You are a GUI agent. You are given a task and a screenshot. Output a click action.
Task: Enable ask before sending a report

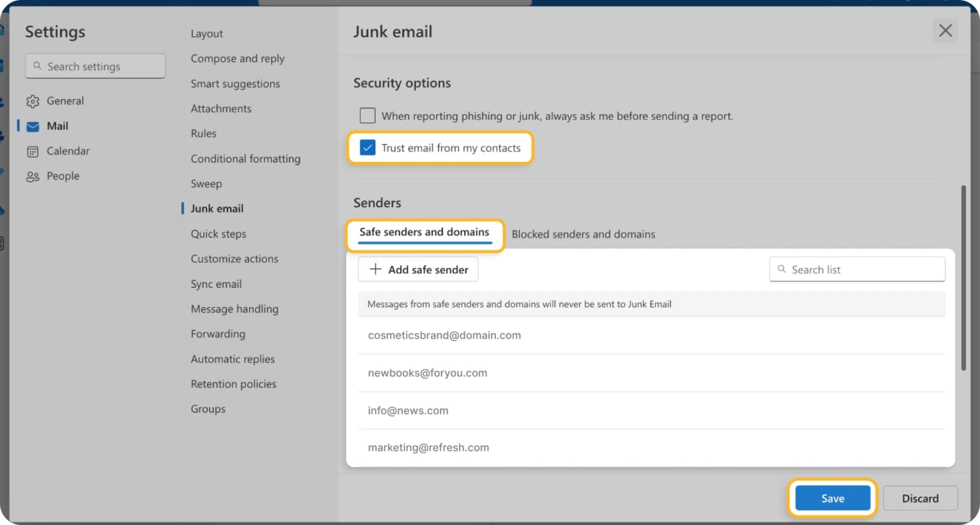(x=367, y=115)
